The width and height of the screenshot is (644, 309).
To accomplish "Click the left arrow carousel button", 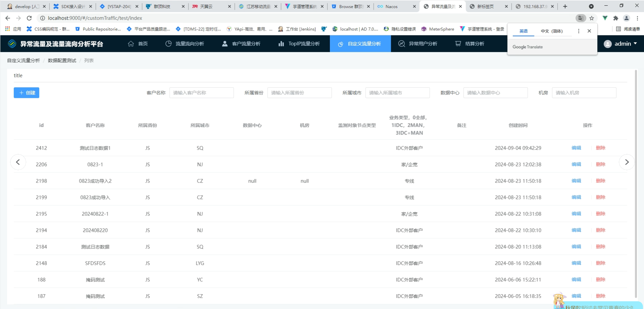I will click(18, 162).
